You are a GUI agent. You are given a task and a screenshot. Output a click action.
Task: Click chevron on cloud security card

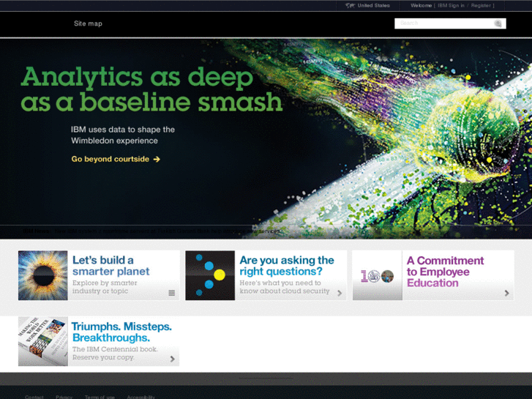coord(340,293)
